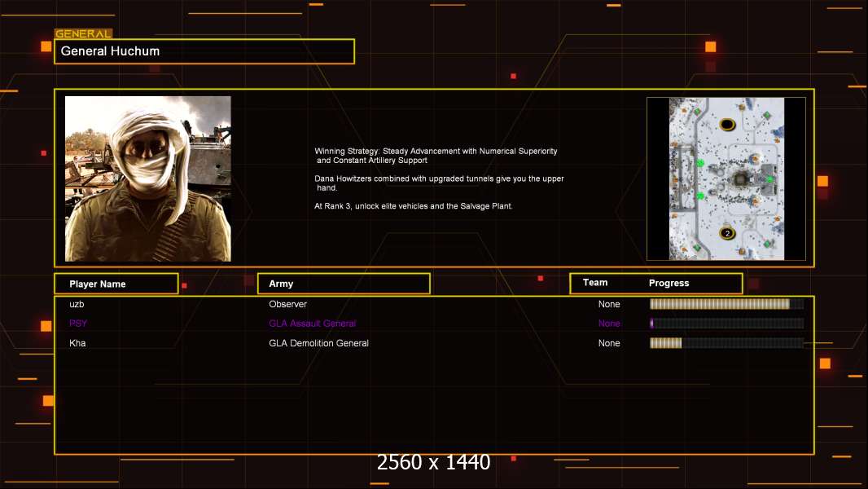Screen dimensions: 868x489
Task: Click the unnumbered black start position marker on map
Action: pyautogui.click(x=727, y=124)
